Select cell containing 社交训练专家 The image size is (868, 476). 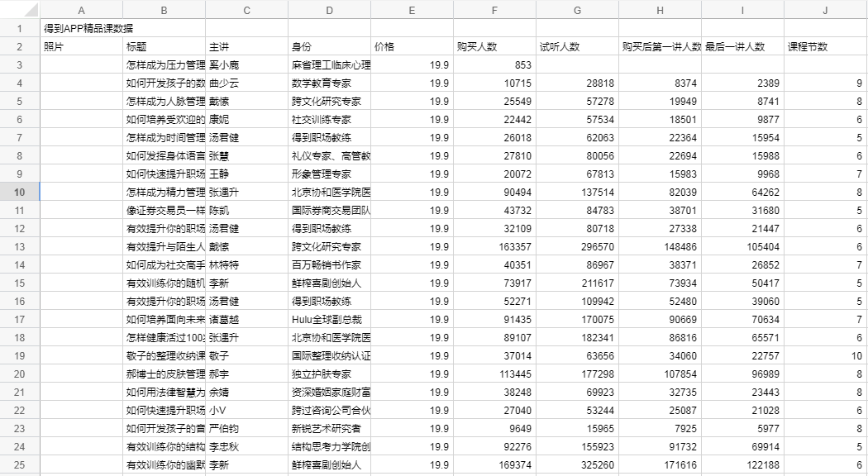click(329, 120)
